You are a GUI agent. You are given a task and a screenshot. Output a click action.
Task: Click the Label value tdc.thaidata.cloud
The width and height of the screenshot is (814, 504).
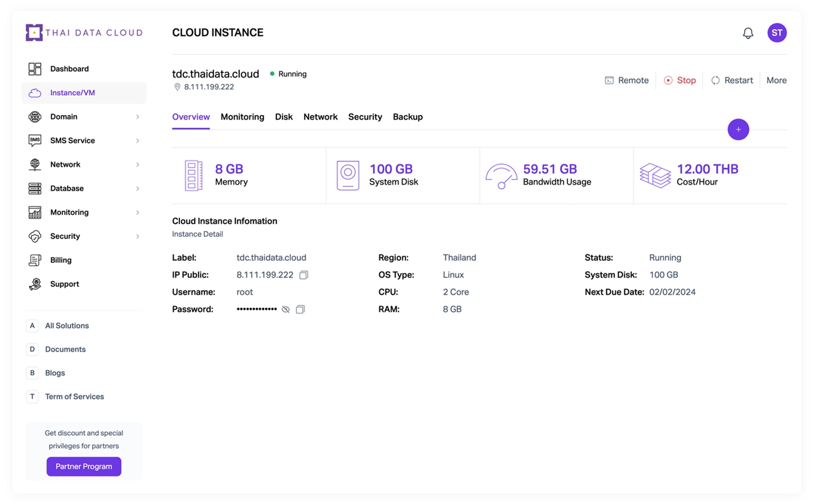[x=271, y=258]
